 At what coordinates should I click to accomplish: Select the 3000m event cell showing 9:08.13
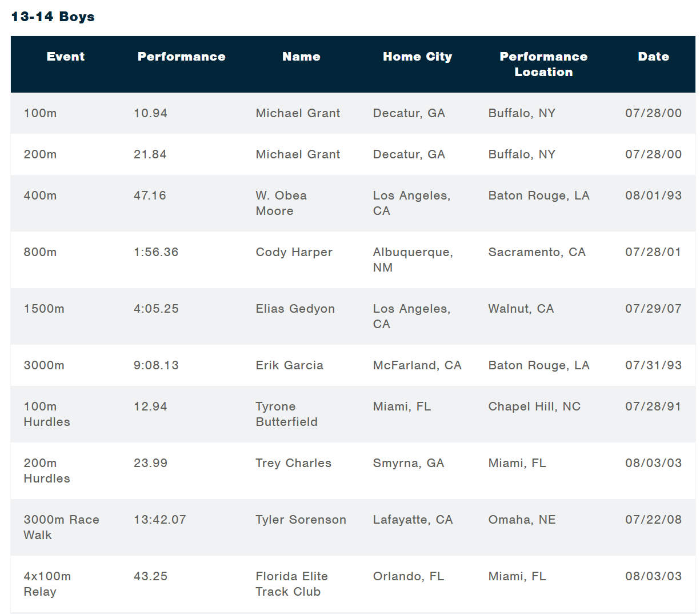click(x=44, y=365)
